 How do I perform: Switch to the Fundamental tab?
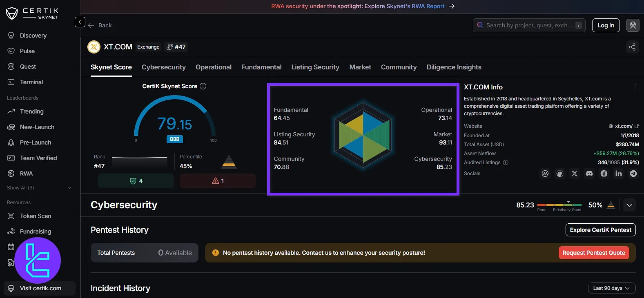tap(261, 67)
